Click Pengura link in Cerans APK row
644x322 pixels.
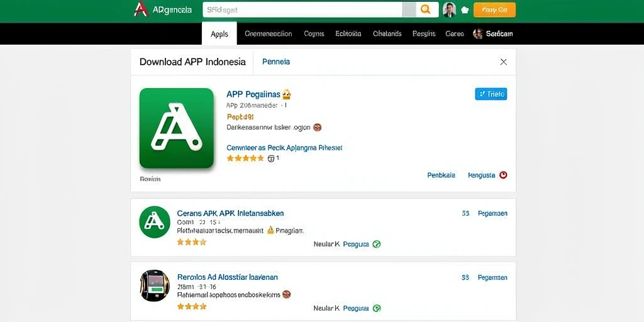click(x=356, y=244)
